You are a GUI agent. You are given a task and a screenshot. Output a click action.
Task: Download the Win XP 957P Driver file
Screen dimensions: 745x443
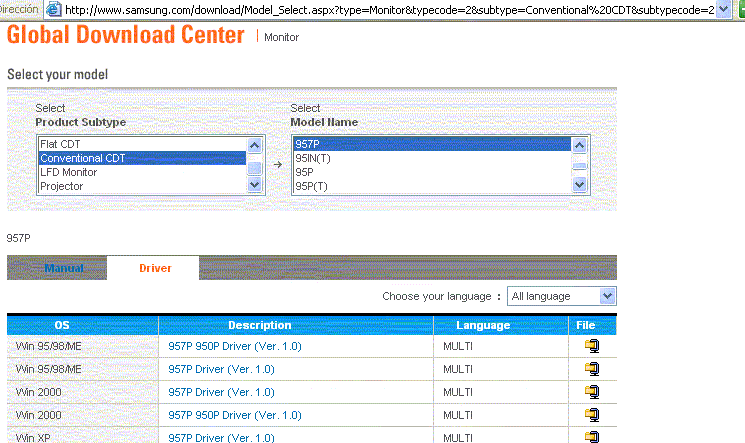pos(592,436)
